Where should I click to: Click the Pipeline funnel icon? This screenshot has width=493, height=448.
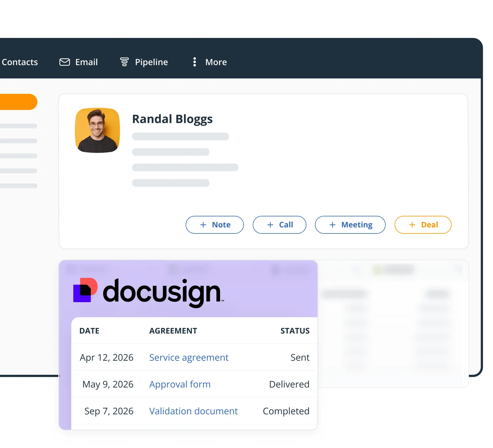(124, 62)
